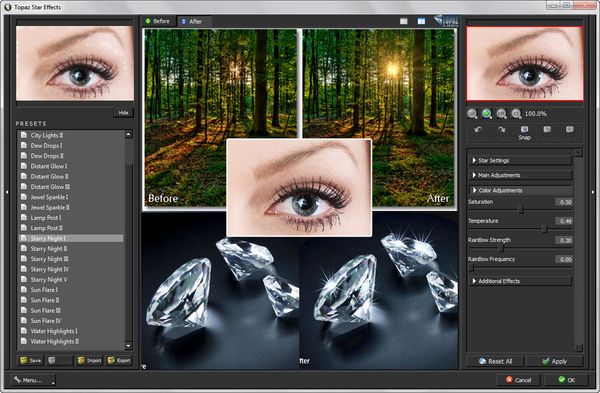
Task: Click the red-bordered navigator thumbnail
Action: click(525, 64)
